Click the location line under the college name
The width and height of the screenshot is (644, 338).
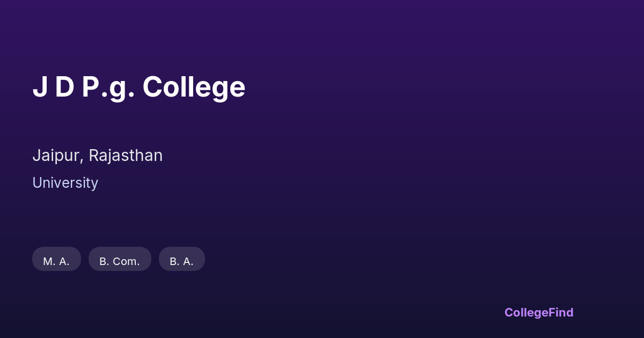(97, 156)
